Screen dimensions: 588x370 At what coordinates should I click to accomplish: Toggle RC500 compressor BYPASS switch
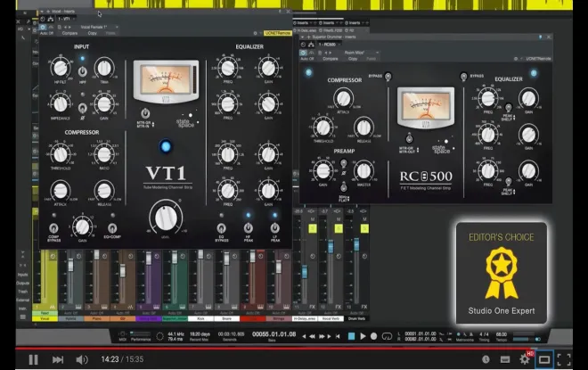tap(388, 77)
